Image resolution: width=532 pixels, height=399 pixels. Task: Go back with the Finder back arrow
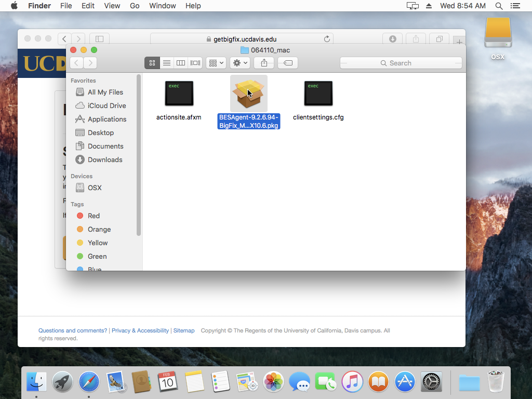point(77,63)
